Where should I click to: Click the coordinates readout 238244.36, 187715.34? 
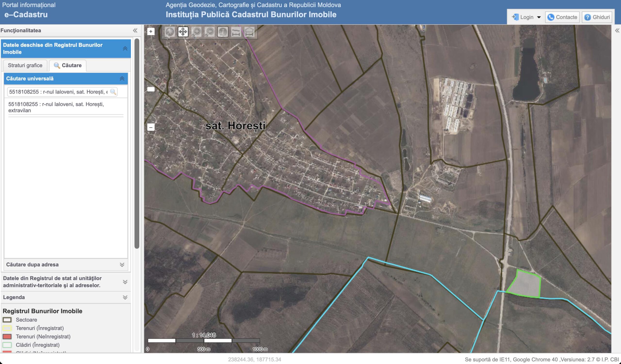tap(254, 359)
